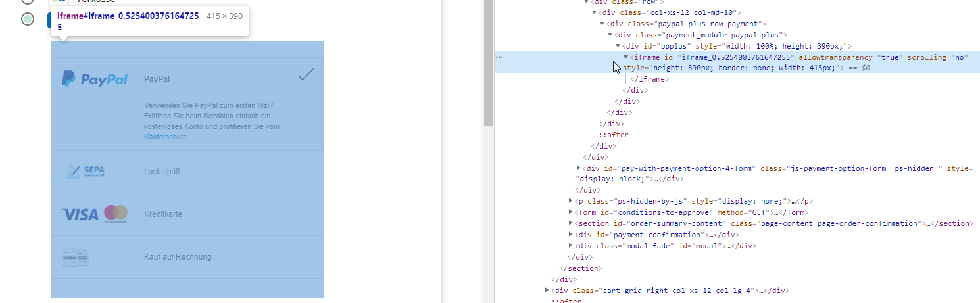Click the scrolling="no" attribute of the iframe
The height and width of the screenshot is (303, 980).
point(938,57)
